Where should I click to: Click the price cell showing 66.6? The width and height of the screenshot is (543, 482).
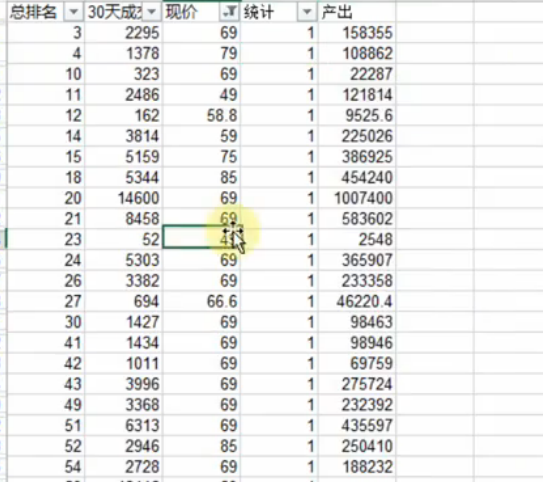point(201,302)
